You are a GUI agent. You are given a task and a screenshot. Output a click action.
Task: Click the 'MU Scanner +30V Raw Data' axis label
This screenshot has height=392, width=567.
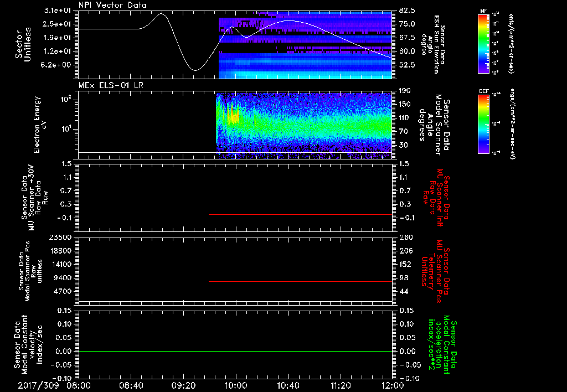(x=34, y=198)
